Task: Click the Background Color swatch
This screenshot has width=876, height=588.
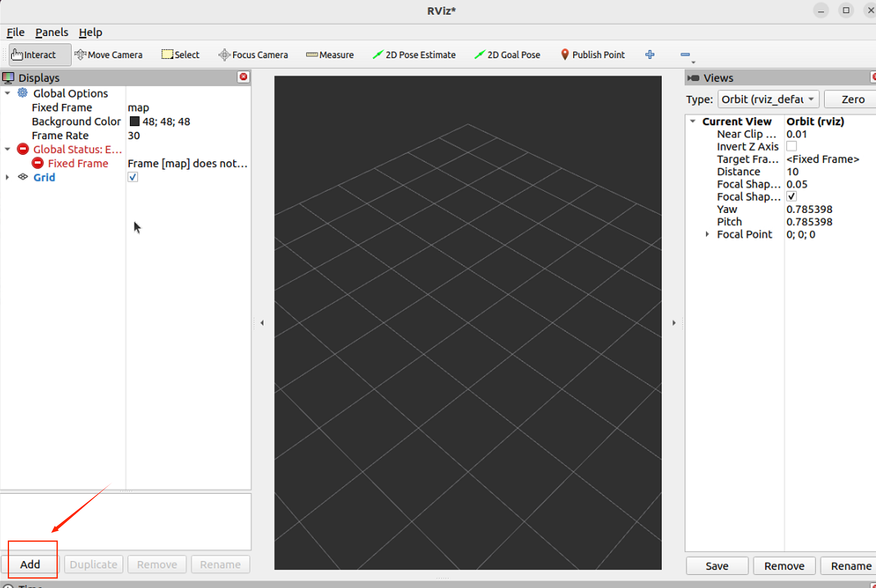Action: [x=134, y=122]
